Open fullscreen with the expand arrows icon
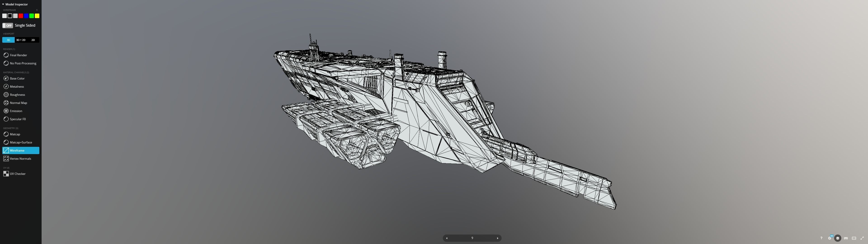 (x=862, y=238)
